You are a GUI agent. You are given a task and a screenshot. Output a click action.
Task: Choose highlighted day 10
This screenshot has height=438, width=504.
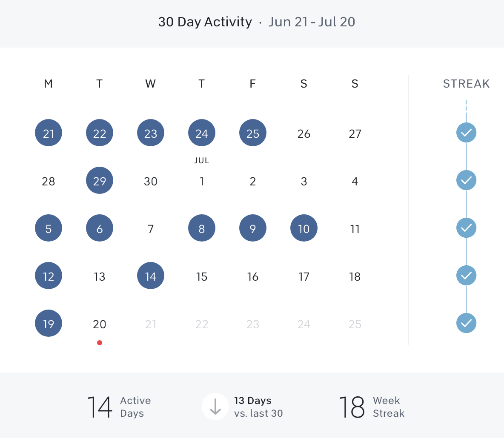pyautogui.click(x=304, y=228)
